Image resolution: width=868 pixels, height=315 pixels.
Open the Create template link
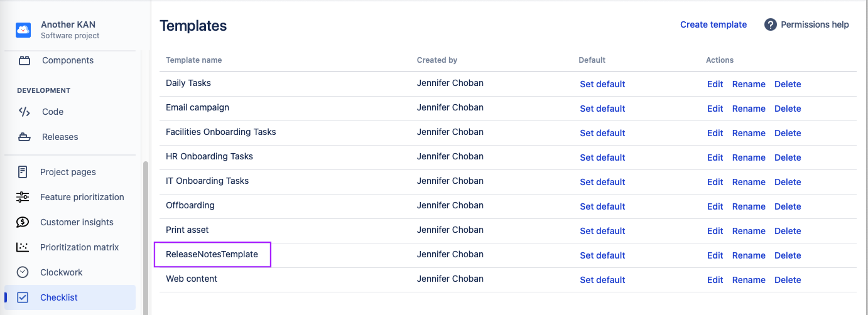713,24
